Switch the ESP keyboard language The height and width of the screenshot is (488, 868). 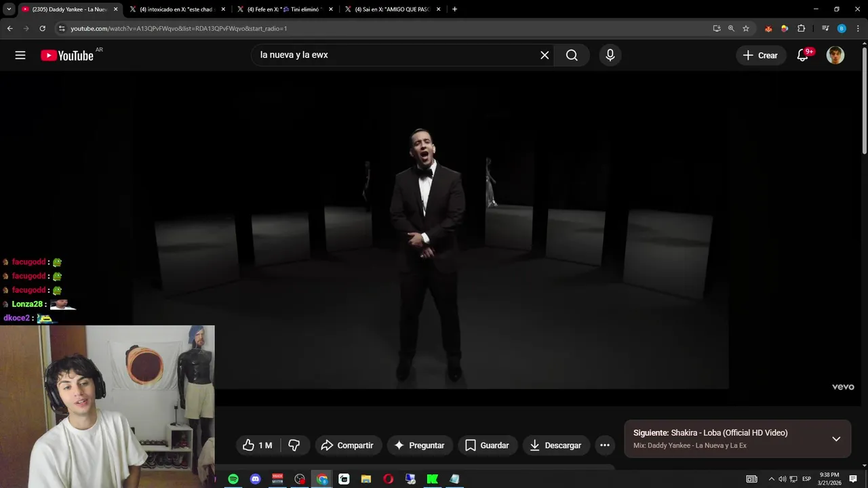coord(806,479)
